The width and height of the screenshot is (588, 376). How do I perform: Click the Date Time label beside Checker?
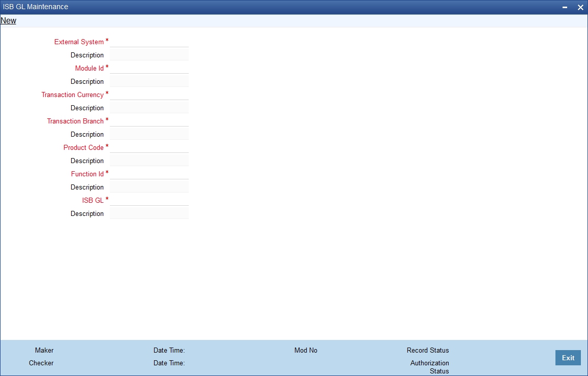169,363
